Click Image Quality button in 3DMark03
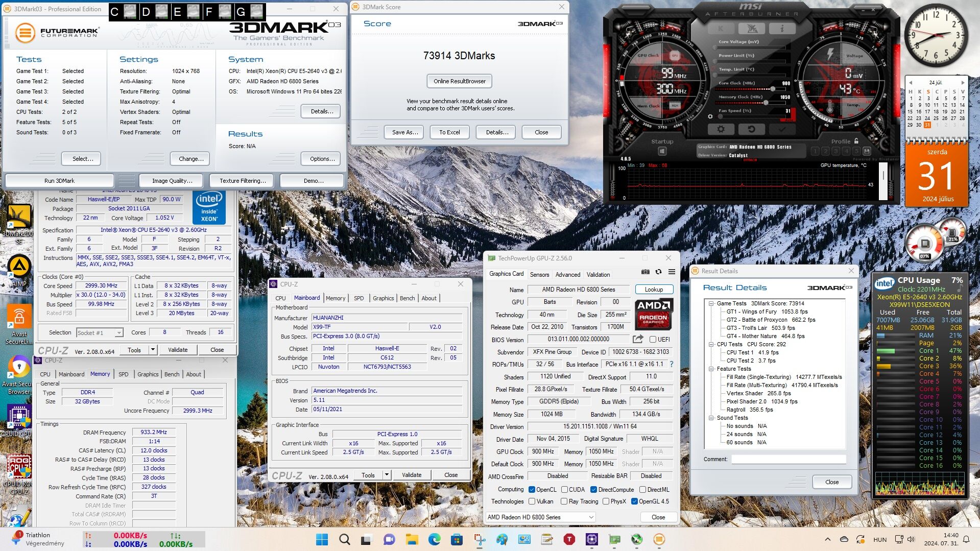This screenshot has width=980, height=551. 172,181
